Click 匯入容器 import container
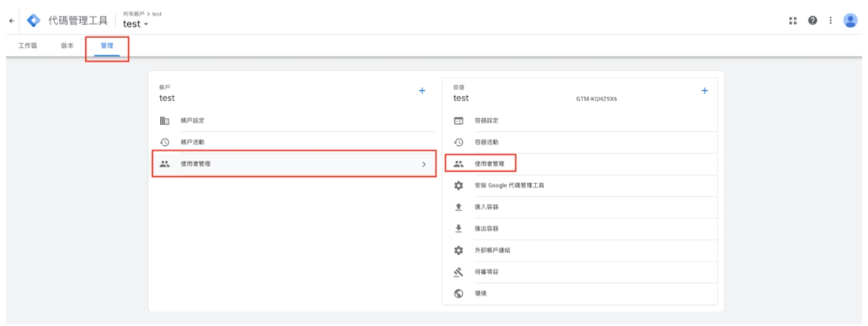This screenshot has height=326, width=868. tap(486, 207)
